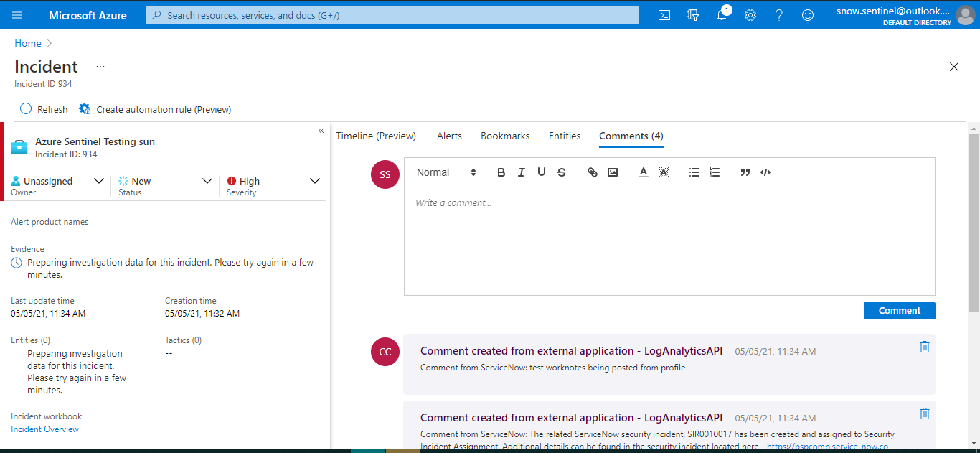
Task: Open the Azure portal hamburger menu
Action: click(x=17, y=15)
